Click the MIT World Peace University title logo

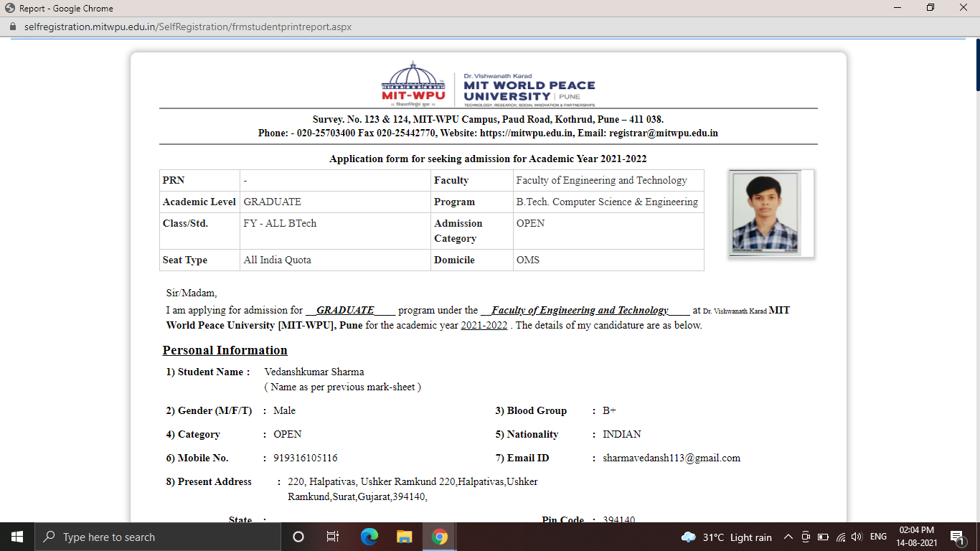point(529,90)
